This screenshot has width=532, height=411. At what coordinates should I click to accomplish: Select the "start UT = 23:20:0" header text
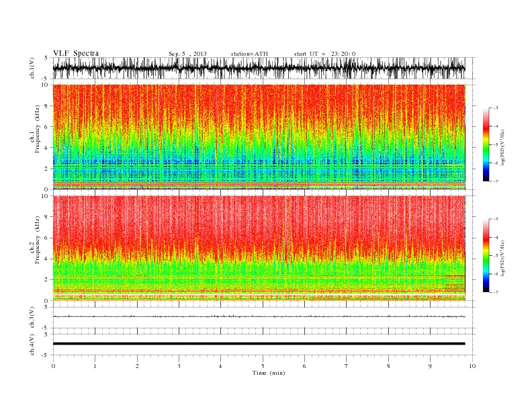point(324,54)
